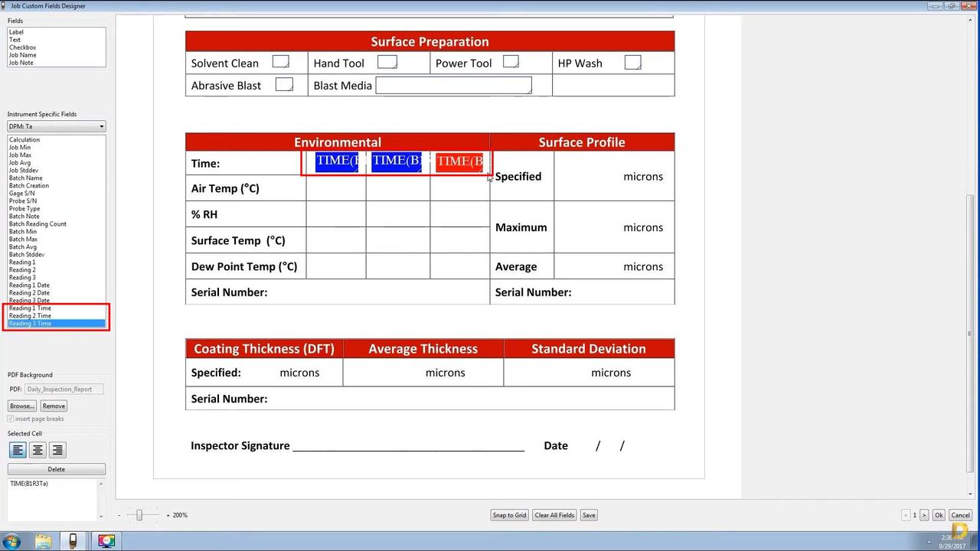
Task: Select Batch Name in the field list
Action: tap(28, 178)
